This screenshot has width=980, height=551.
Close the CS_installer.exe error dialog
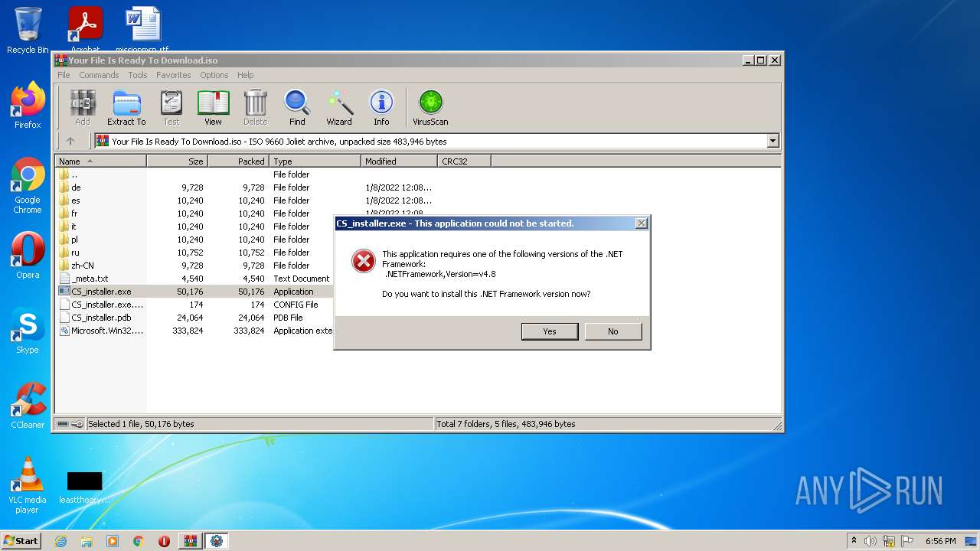point(642,223)
